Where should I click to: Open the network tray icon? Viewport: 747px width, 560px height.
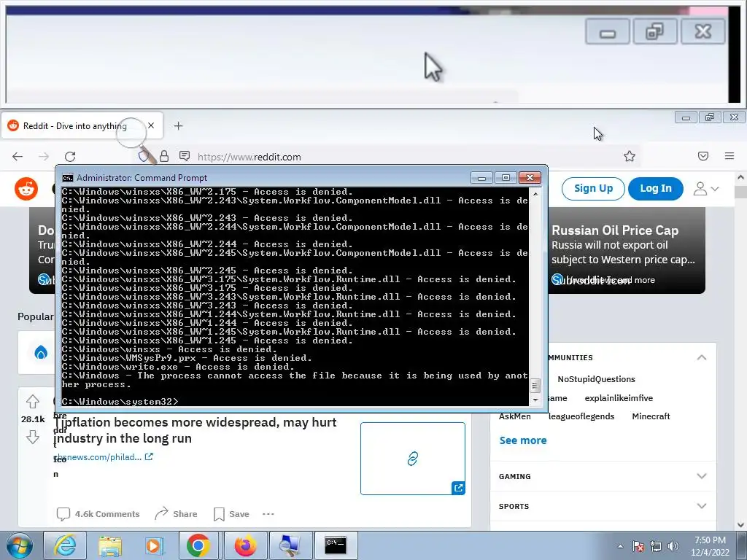pyautogui.click(x=656, y=547)
